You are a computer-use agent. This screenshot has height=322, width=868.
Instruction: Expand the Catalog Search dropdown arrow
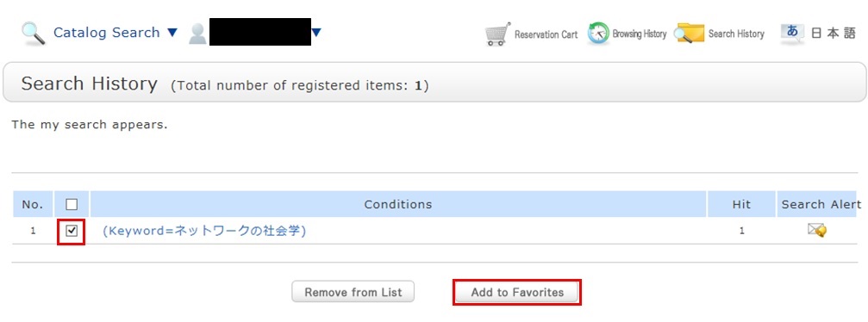pyautogui.click(x=172, y=33)
